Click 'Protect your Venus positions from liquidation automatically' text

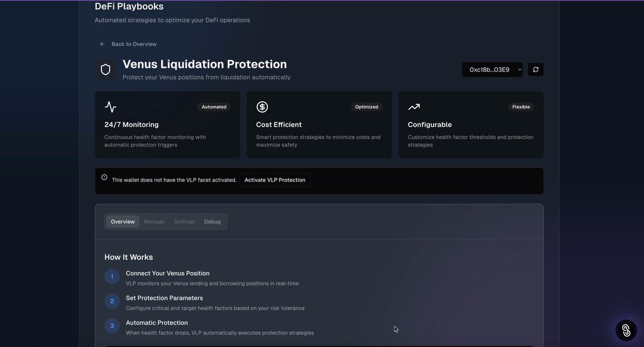tap(207, 77)
